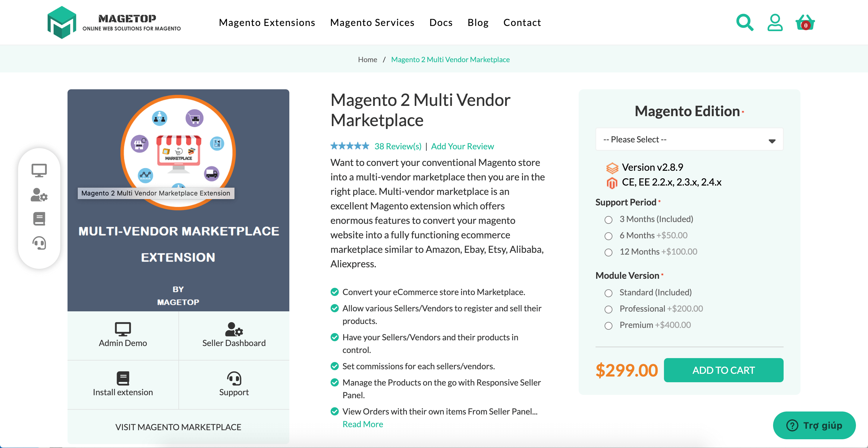Go to the Blog menu item

pyautogui.click(x=478, y=22)
